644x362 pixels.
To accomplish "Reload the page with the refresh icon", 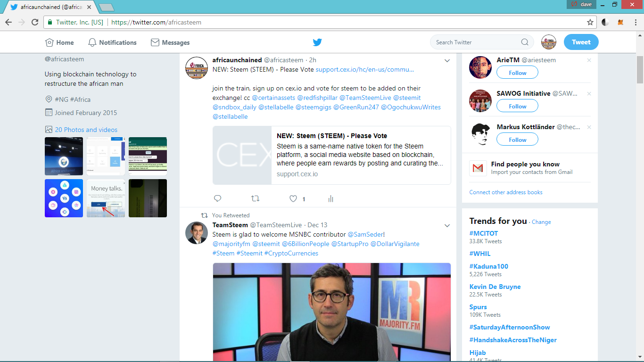I will 35,22.
